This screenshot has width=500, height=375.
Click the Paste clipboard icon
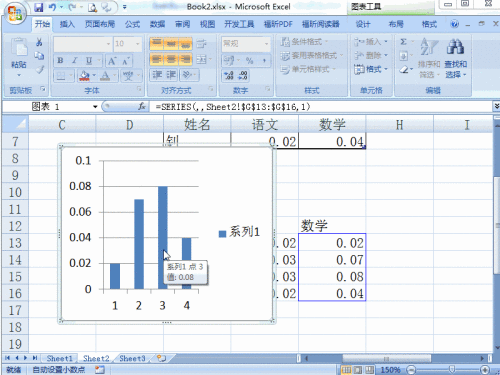click(19, 48)
